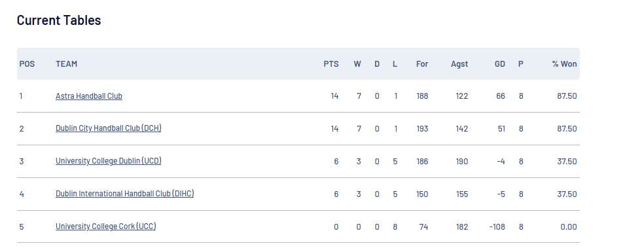
Task: Click Astra's 87.50 win percentage cell
Action: click(x=567, y=96)
